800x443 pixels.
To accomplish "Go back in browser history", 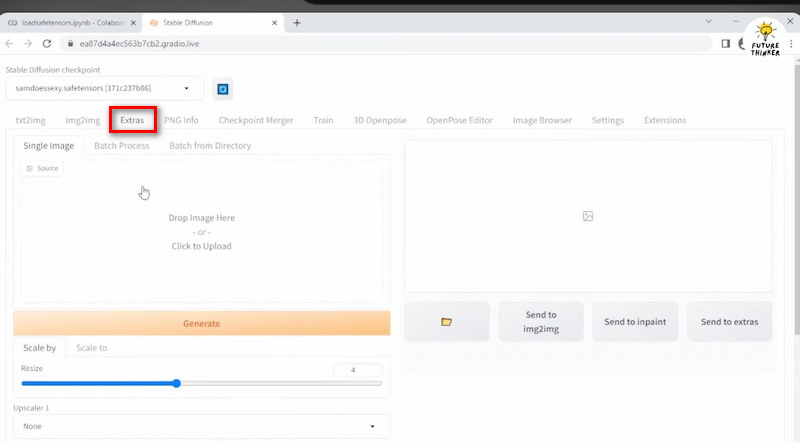I will pos(9,43).
